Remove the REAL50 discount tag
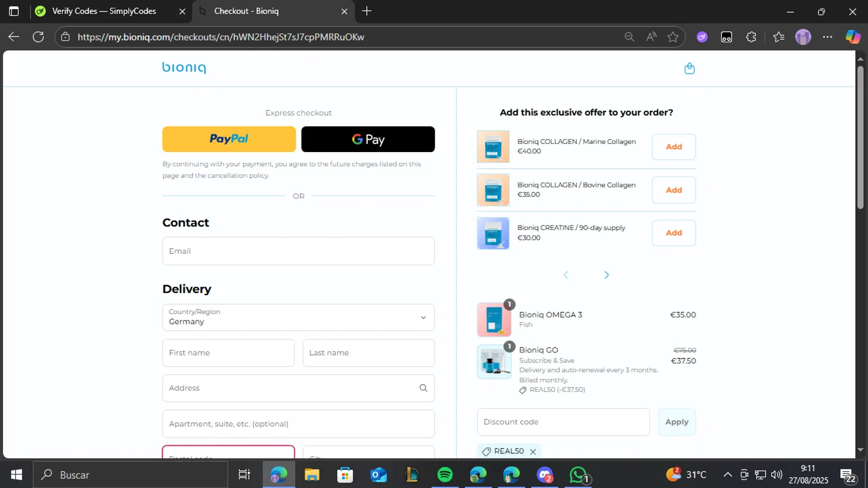 [x=533, y=452]
